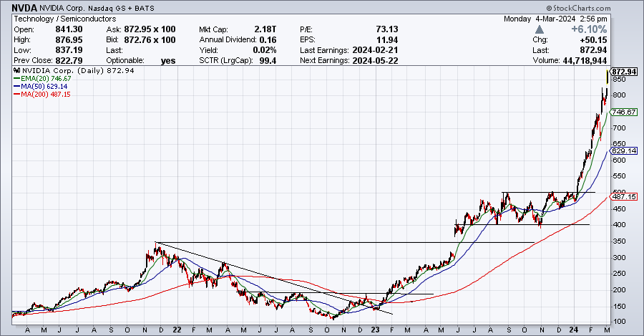
Task: Click the Ask quote 872.95 x 100
Action: (150, 29)
